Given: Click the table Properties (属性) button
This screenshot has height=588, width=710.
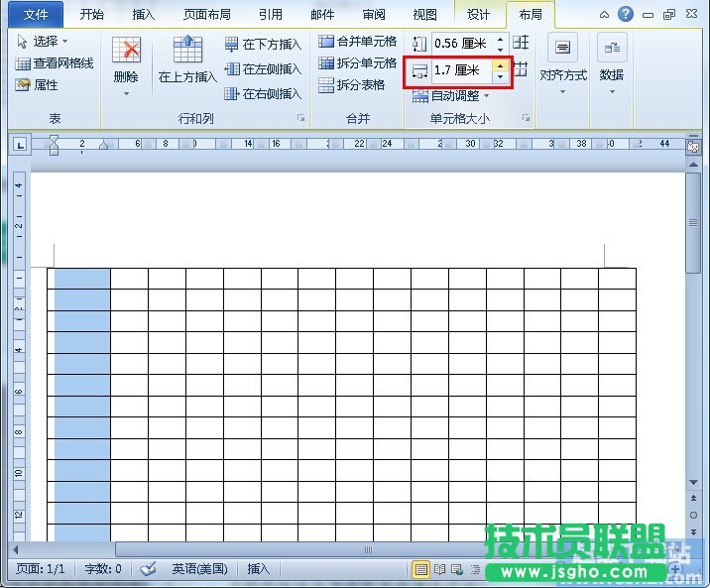Looking at the screenshot, I should coord(38,85).
